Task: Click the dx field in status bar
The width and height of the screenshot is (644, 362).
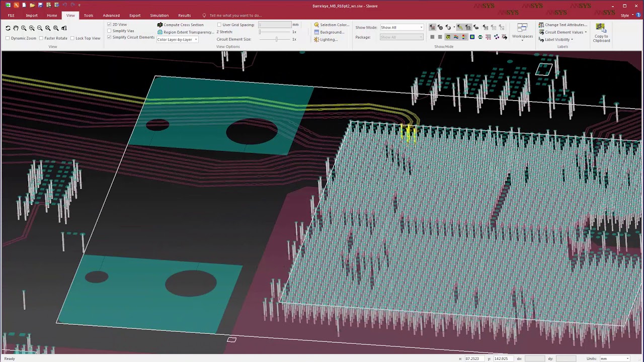Action: pos(535,358)
